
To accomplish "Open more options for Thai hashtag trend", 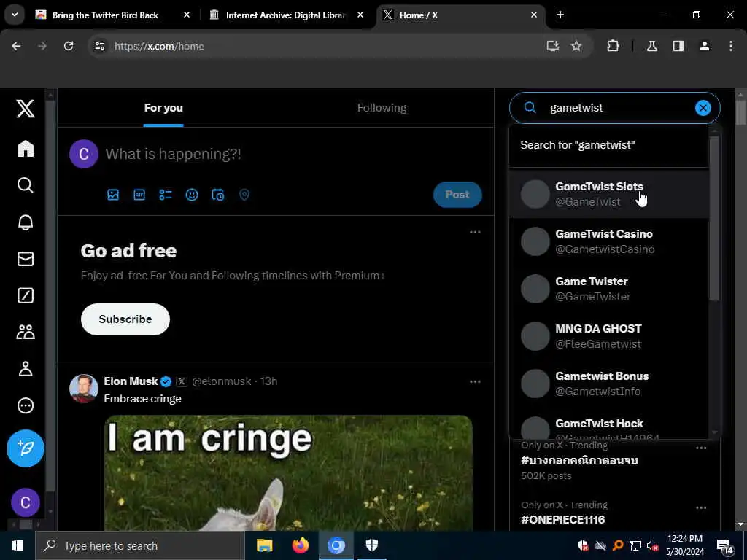I will 701,448.
